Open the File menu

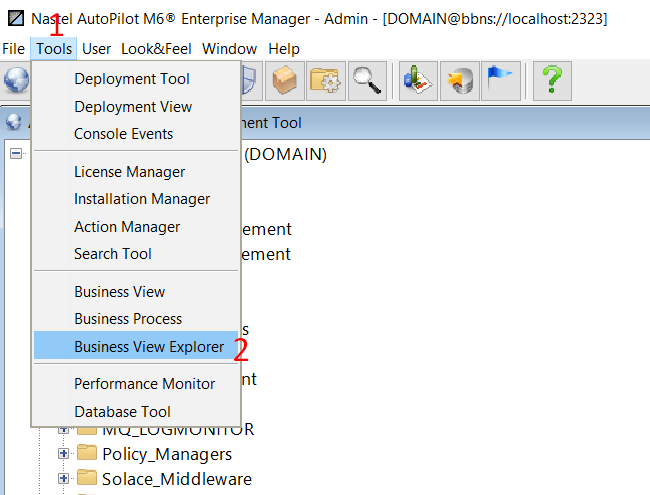coord(13,49)
